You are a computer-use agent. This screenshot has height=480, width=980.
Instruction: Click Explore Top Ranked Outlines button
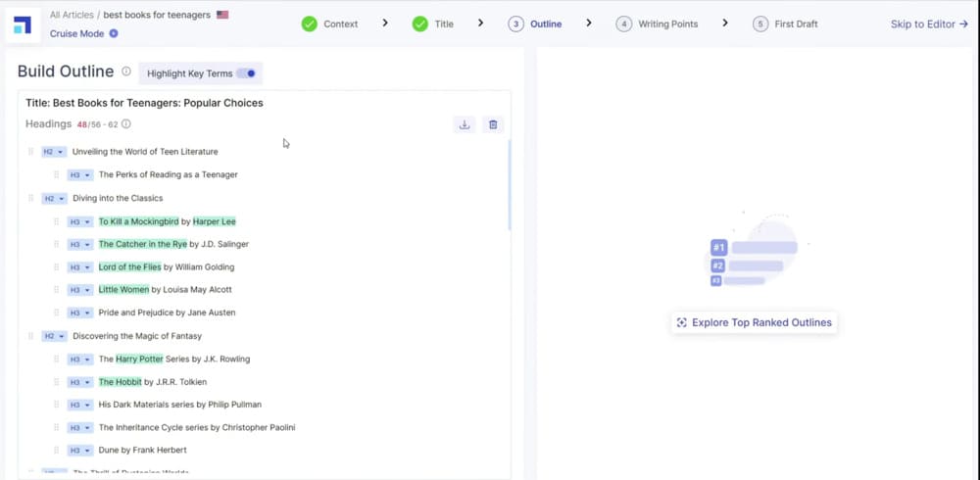pos(755,322)
